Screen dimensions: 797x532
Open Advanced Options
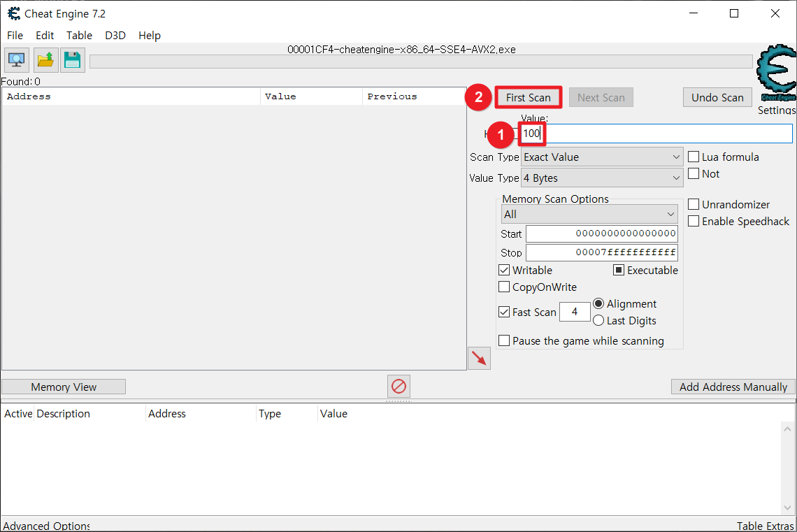point(46,526)
